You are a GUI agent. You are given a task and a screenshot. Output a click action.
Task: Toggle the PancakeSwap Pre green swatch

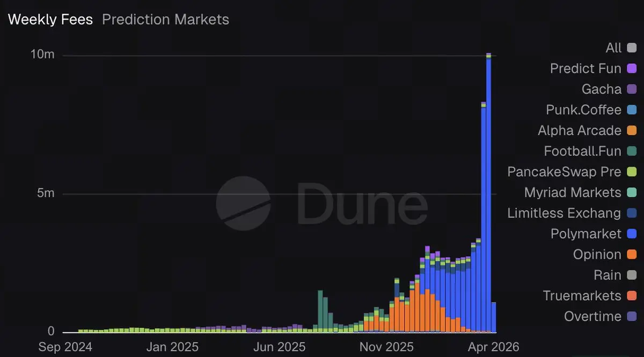point(631,172)
